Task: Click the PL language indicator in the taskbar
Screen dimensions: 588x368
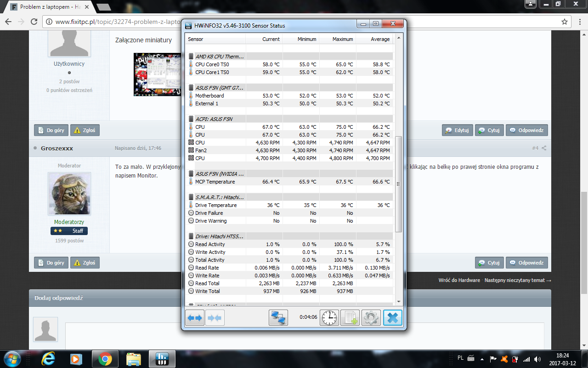Action: click(460, 358)
